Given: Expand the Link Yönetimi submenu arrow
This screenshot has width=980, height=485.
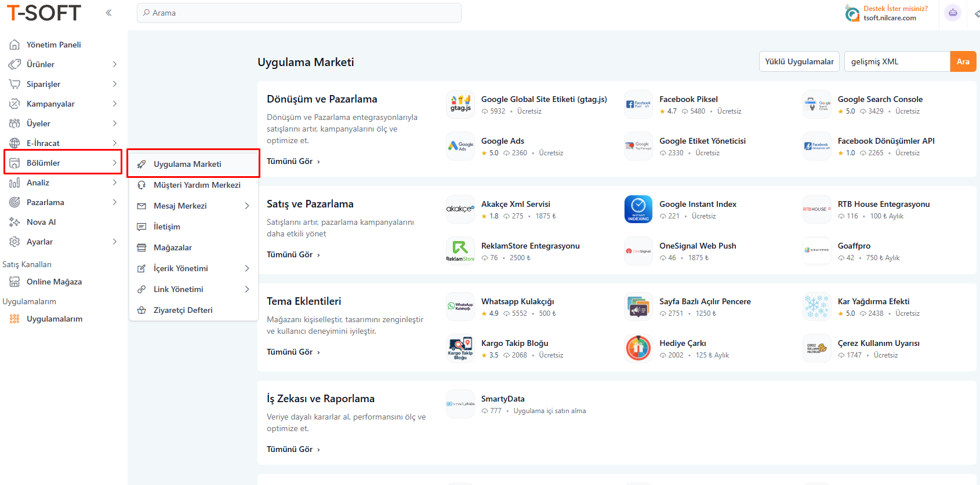Looking at the screenshot, I should pyautogui.click(x=247, y=289).
